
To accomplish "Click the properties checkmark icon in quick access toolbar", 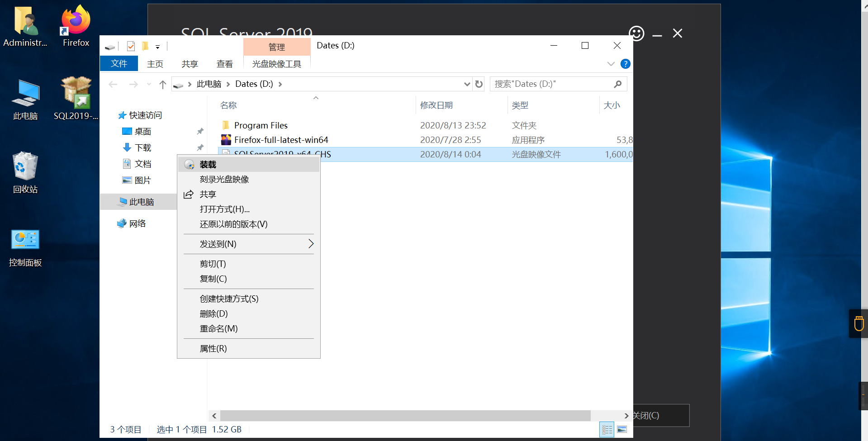I will 131,46.
